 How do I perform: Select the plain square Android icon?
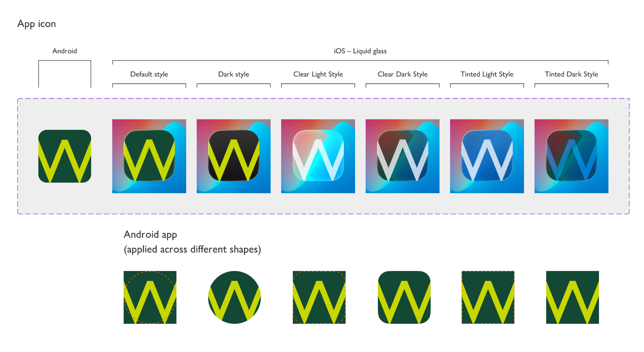click(x=572, y=297)
